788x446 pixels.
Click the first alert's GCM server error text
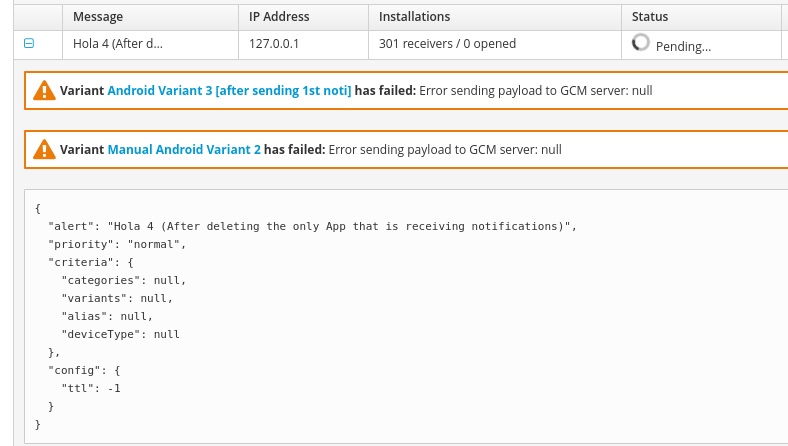(x=536, y=90)
